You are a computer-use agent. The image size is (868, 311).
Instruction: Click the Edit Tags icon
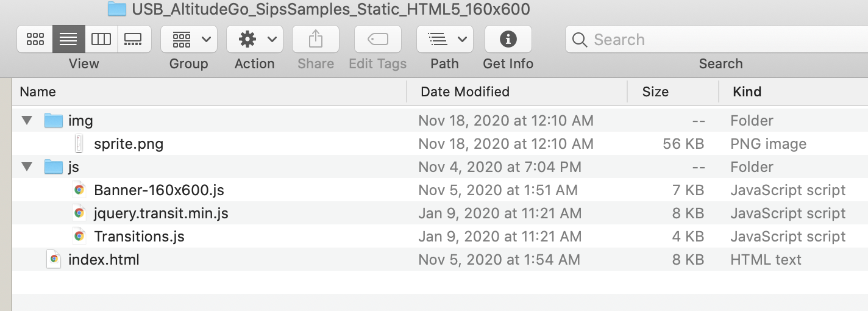(378, 40)
